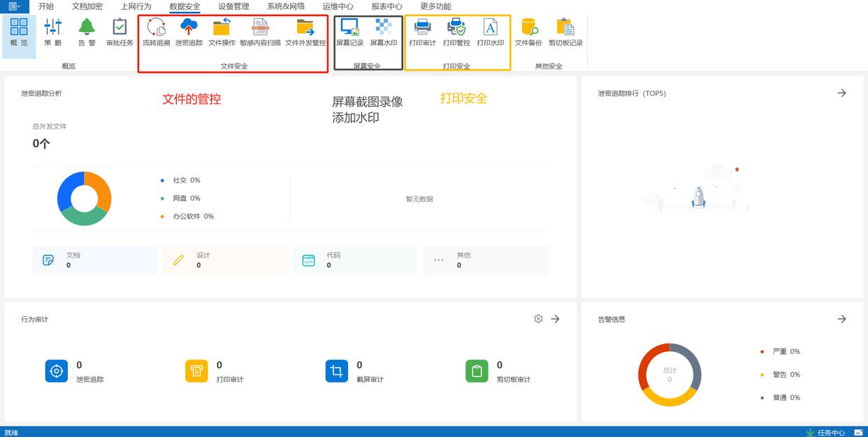Open 剪切板记录 from ribbon

click(x=565, y=32)
